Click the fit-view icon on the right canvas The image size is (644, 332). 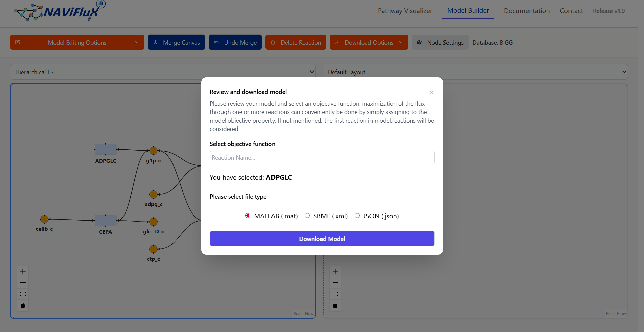tap(335, 294)
